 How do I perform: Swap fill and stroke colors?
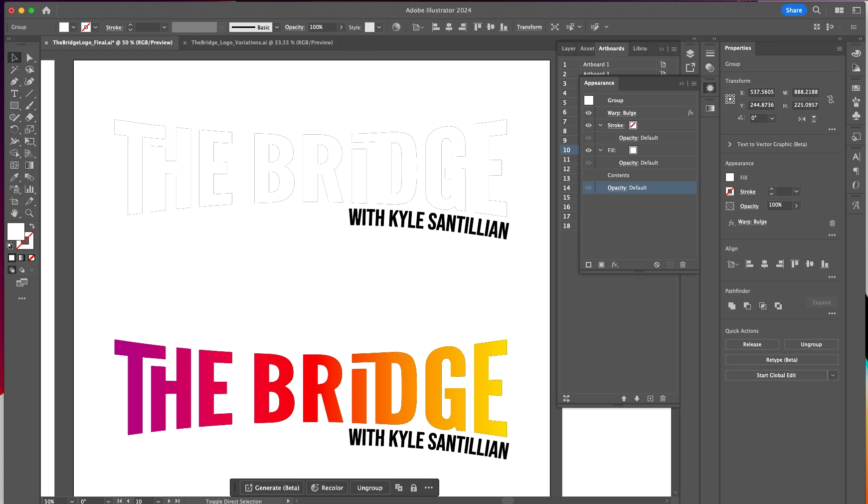(32, 226)
